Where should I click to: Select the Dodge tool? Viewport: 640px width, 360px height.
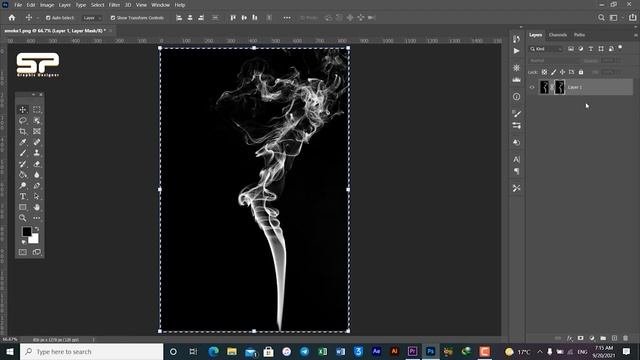pyautogui.click(x=23, y=186)
